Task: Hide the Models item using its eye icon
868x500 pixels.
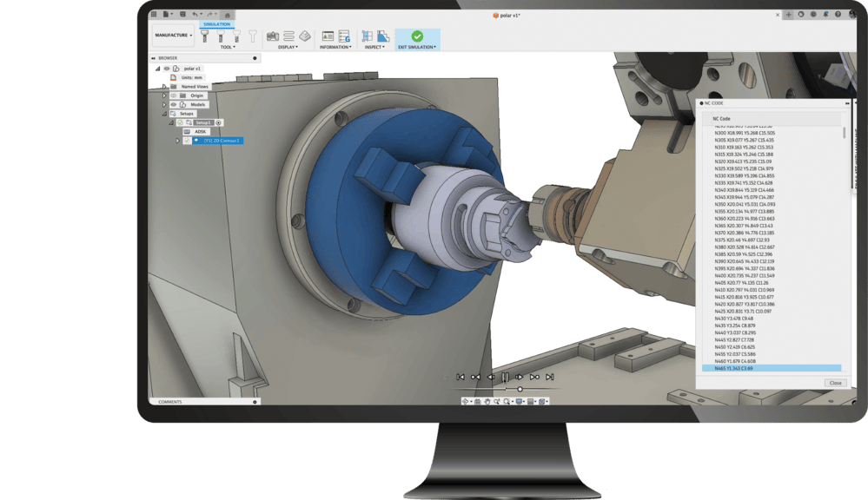Action: click(x=173, y=104)
